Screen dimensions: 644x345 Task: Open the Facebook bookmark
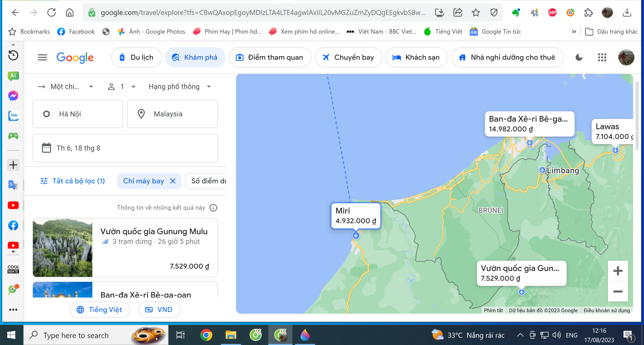76,31
